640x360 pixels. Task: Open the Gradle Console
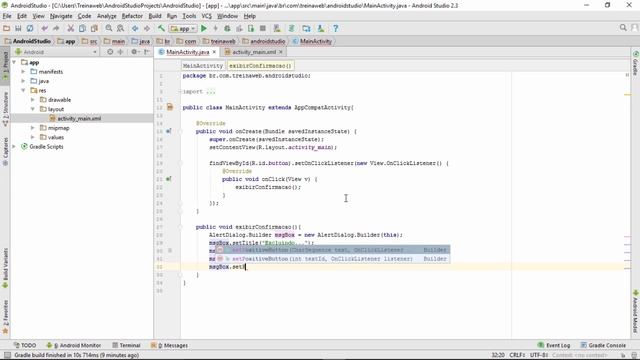603,345
